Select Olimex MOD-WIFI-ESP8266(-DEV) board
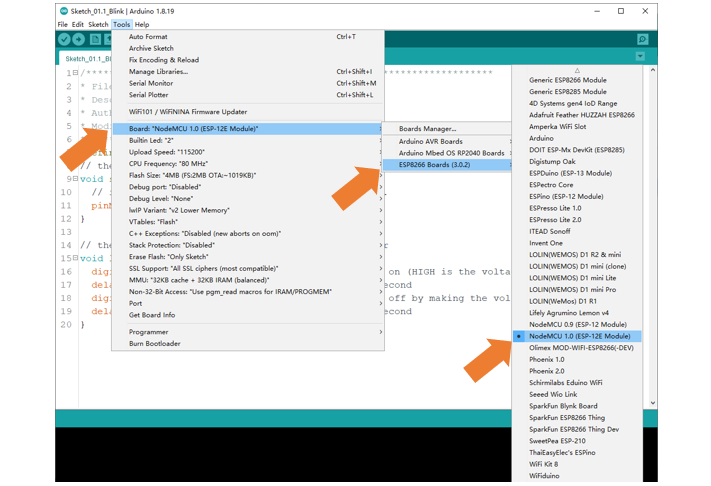711x486 pixels. tap(577, 348)
